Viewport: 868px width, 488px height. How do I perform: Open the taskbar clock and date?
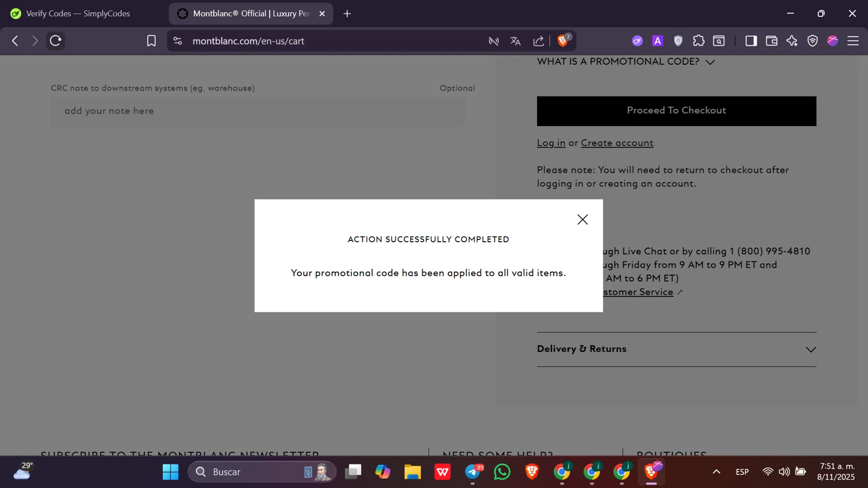(x=836, y=472)
